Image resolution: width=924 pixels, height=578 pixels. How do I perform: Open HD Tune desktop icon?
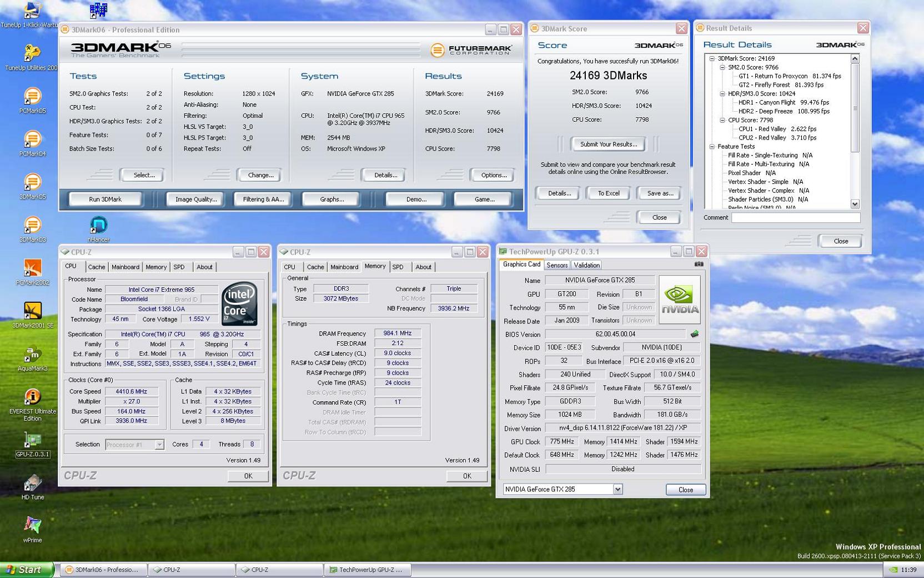pos(32,487)
